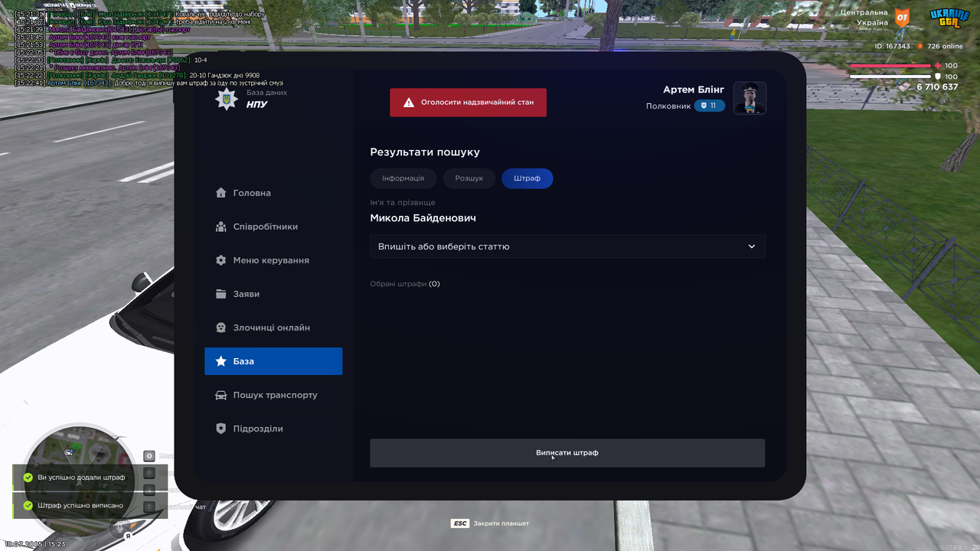Image resolution: width=980 pixels, height=551 pixels.
Task: Click the 'Центральна Україна' server name
Action: (x=864, y=18)
